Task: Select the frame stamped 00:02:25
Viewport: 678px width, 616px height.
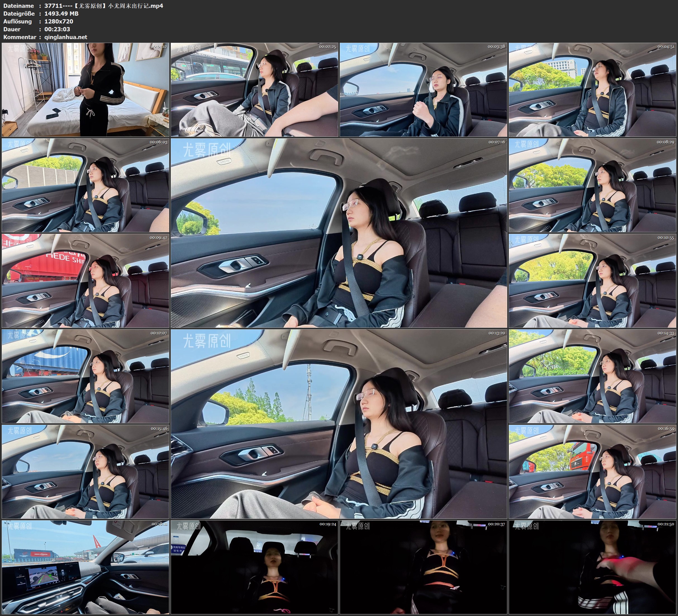Action: pyautogui.click(x=254, y=89)
